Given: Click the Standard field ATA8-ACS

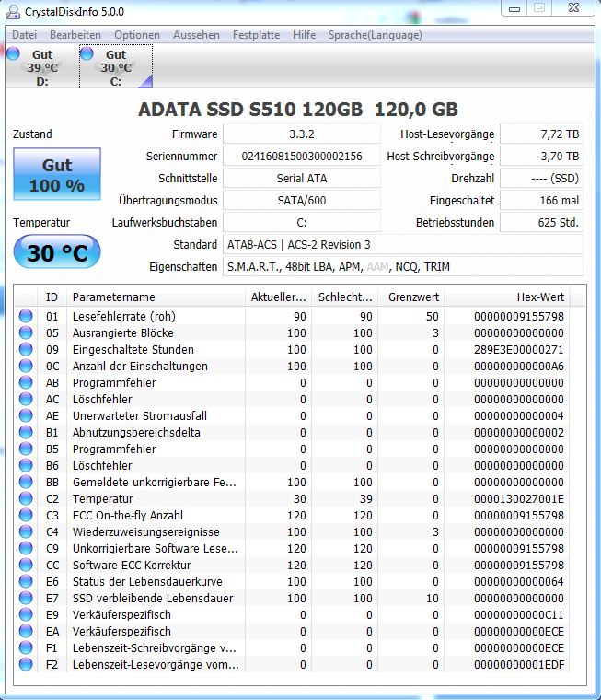Looking at the screenshot, I should [403, 245].
